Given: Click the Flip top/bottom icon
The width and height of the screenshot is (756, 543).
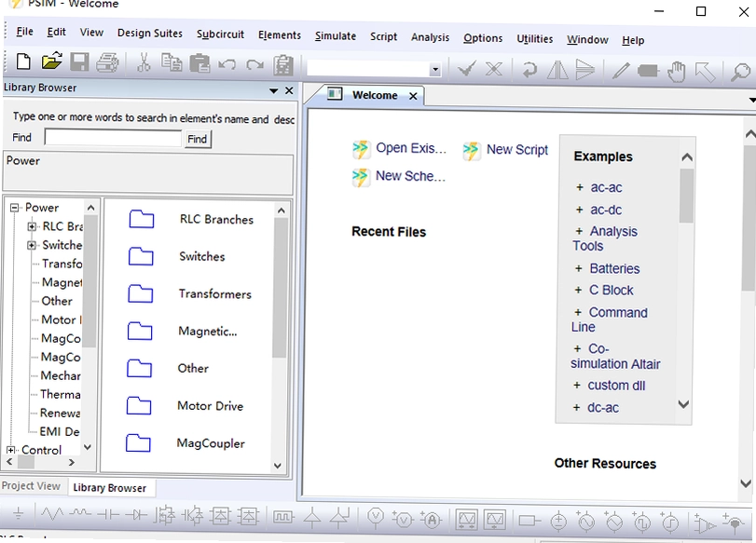Looking at the screenshot, I should pos(584,71).
